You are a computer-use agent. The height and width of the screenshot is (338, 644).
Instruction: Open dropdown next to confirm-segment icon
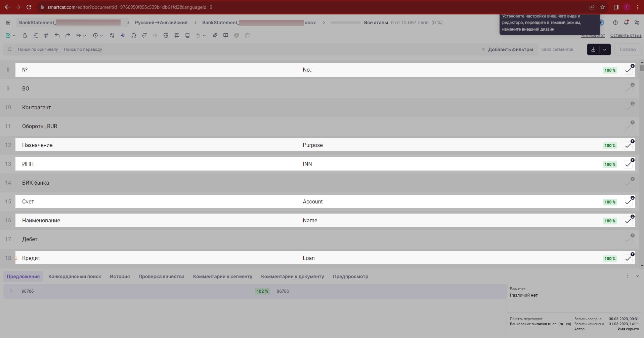[x=14, y=36]
